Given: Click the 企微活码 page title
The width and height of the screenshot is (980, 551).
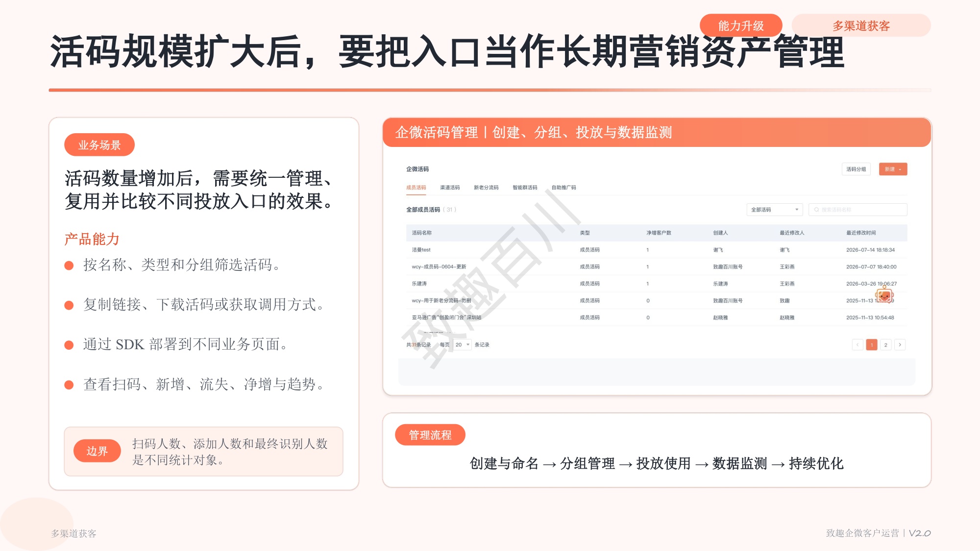Looking at the screenshot, I should click(417, 169).
